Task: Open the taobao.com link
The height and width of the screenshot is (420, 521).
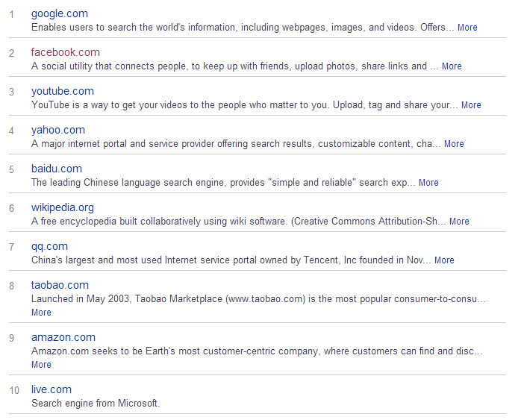Action: tap(60, 285)
